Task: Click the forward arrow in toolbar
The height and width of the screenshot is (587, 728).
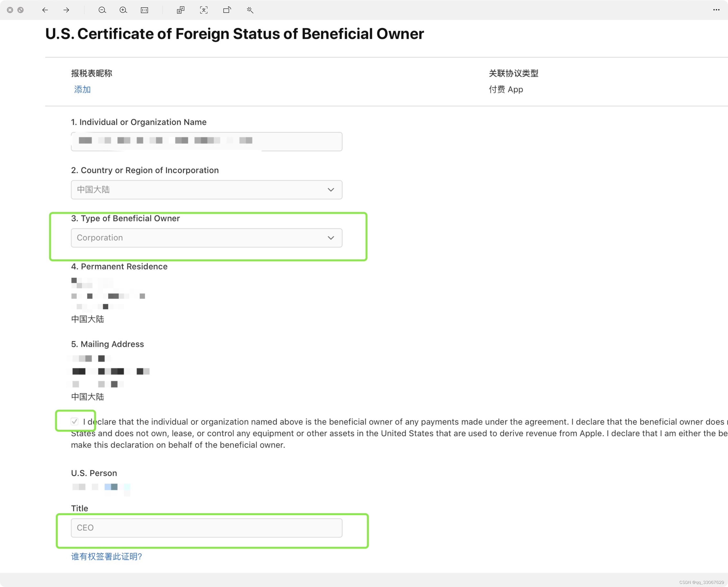Action: tap(66, 10)
